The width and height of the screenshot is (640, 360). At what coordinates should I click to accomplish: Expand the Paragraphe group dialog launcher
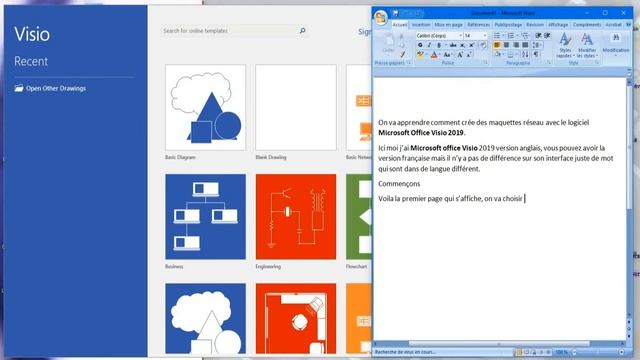549,63
